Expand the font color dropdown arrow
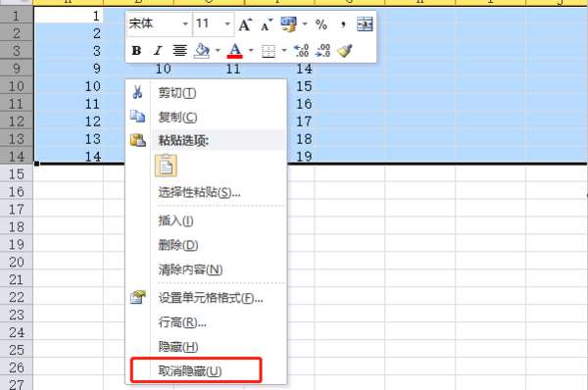 [x=251, y=51]
